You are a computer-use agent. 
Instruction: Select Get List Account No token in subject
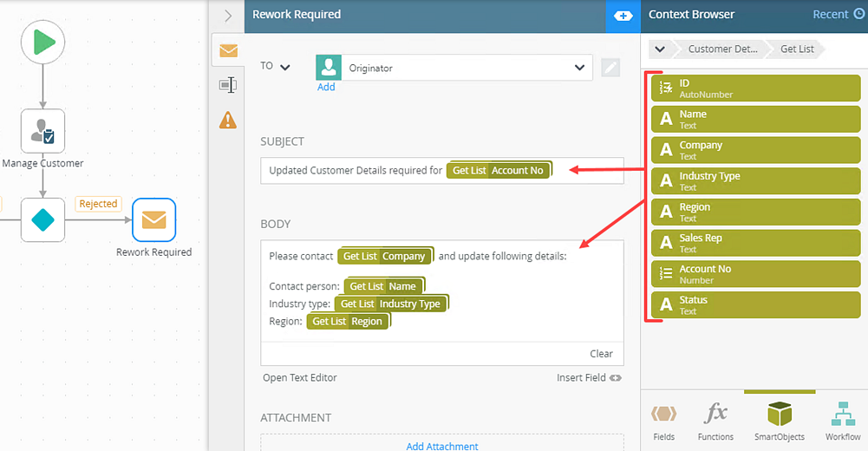coord(499,171)
